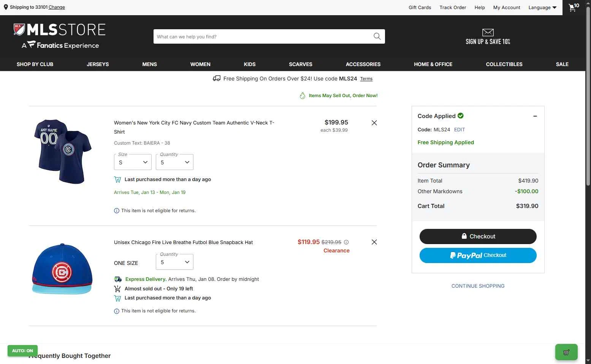Open the Scarves menu
The width and height of the screenshot is (591, 364).
tap(301, 64)
